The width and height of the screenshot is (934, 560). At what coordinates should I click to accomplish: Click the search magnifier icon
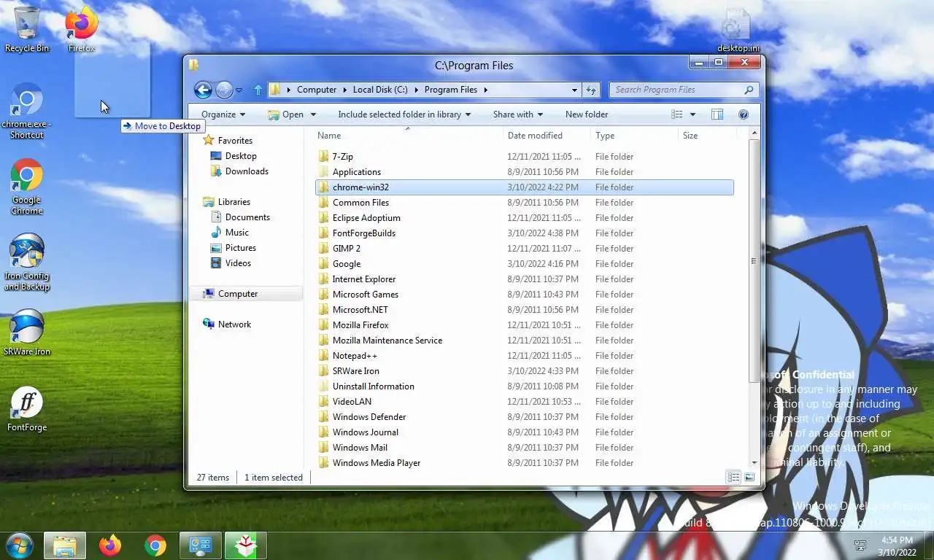coord(749,90)
